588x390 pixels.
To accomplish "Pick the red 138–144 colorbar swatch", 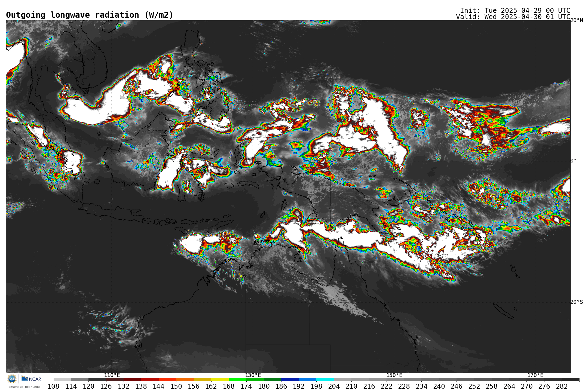I will point(150,379).
